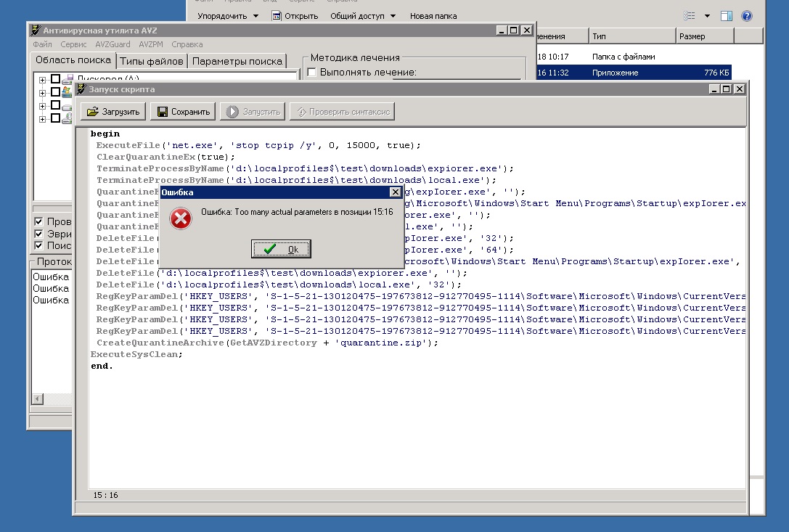Open the Explorer help question-mark icon
This screenshot has height=532, width=789.
tap(745, 16)
